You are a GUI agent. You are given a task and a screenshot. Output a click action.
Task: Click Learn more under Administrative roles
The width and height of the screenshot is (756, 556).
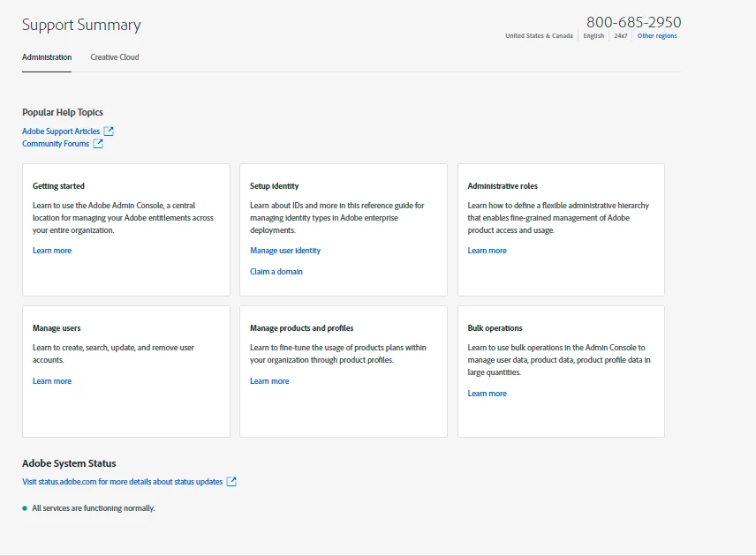tap(487, 251)
